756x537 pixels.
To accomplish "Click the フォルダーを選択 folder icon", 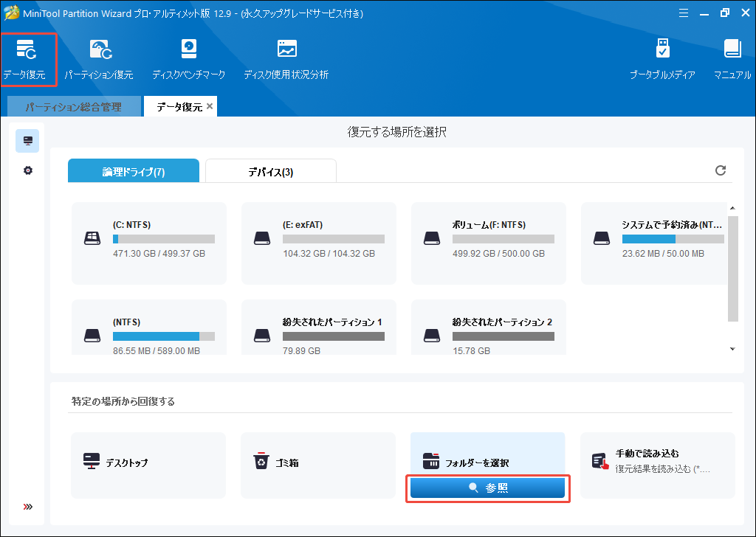I will tap(431, 461).
